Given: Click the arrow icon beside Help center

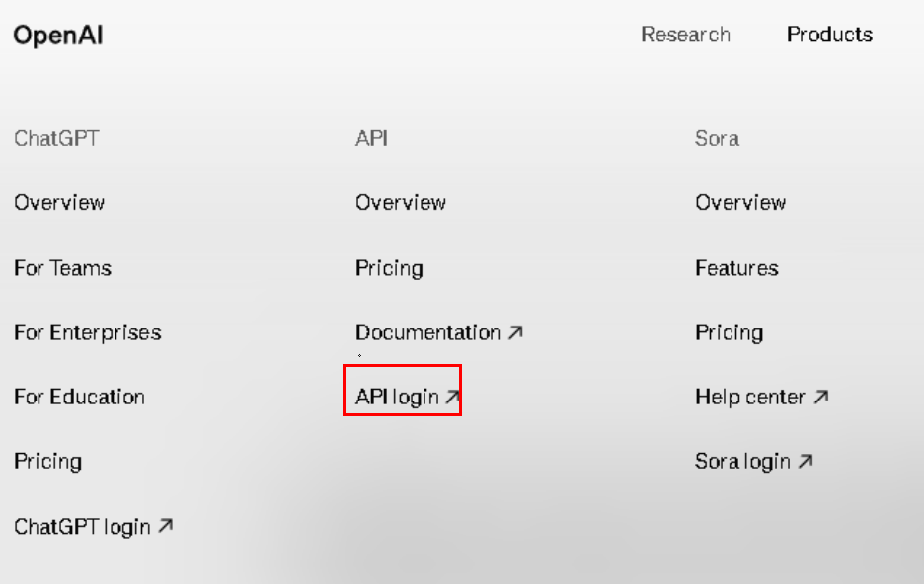Looking at the screenshot, I should (820, 398).
